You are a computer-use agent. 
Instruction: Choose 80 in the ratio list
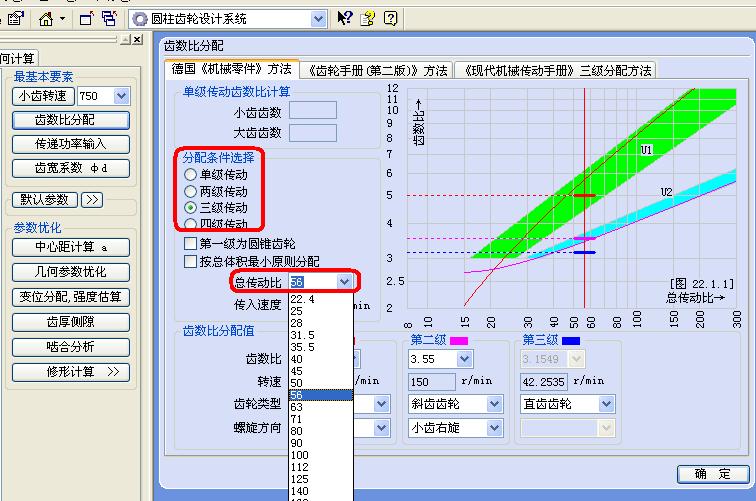pos(321,431)
